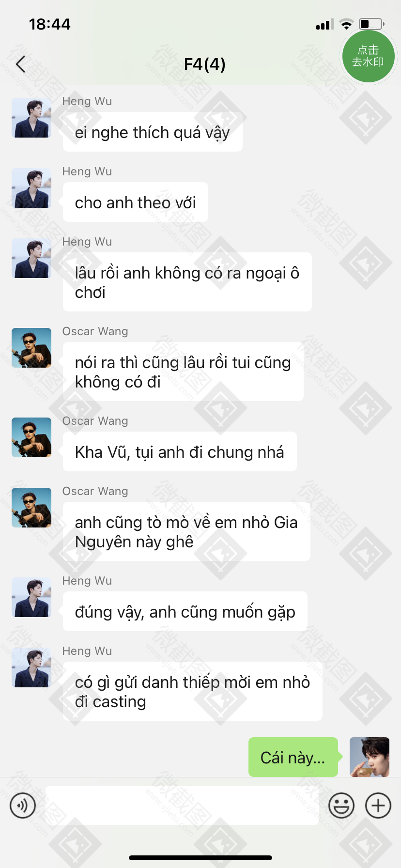
Task: Select message 'cho anh theo với'
Action: 136,202
